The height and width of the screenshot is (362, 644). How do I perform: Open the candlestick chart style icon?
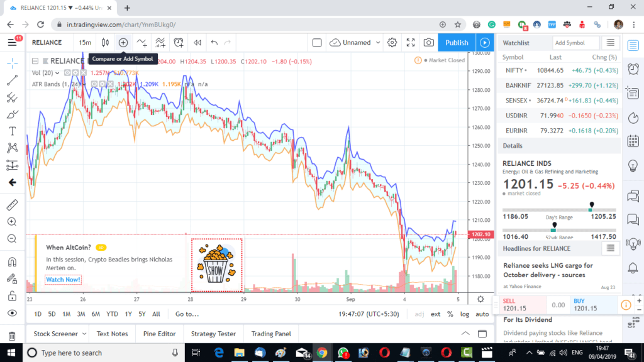click(105, 43)
